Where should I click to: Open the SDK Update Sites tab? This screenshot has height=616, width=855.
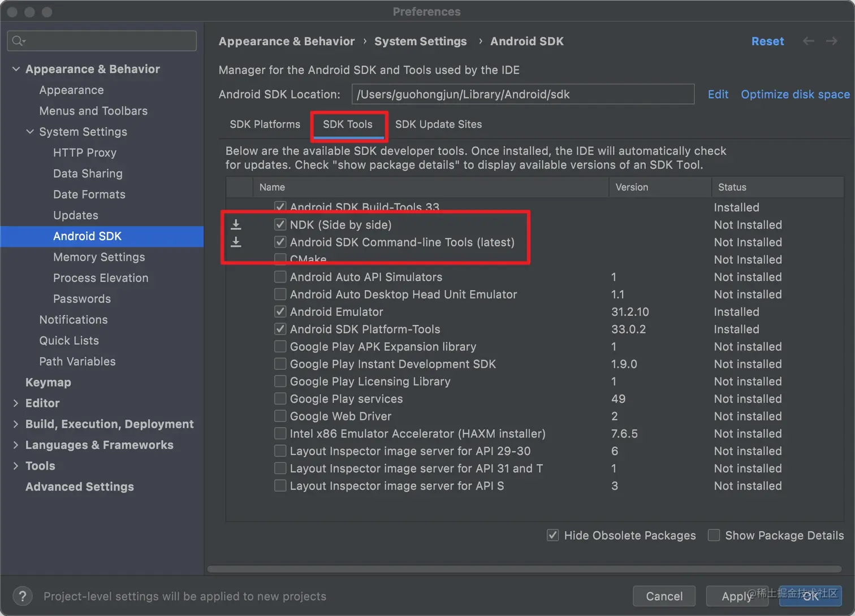tap(438, 124)
